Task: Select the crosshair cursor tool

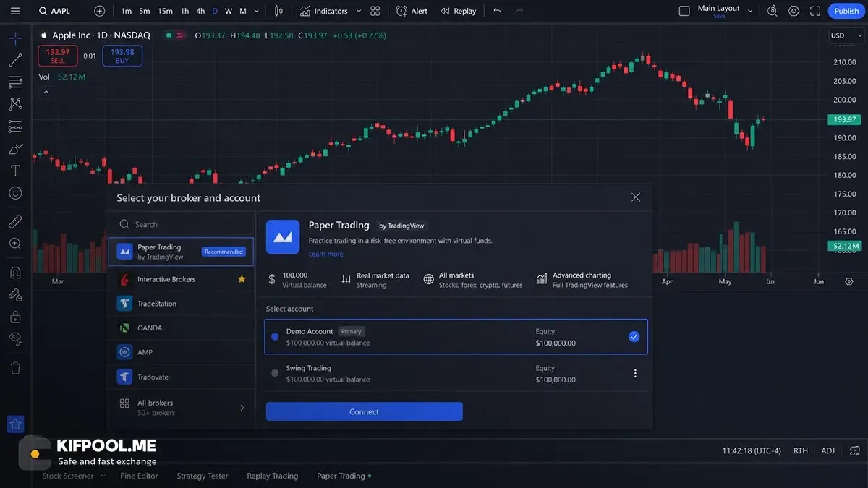Action: point(15,38)
